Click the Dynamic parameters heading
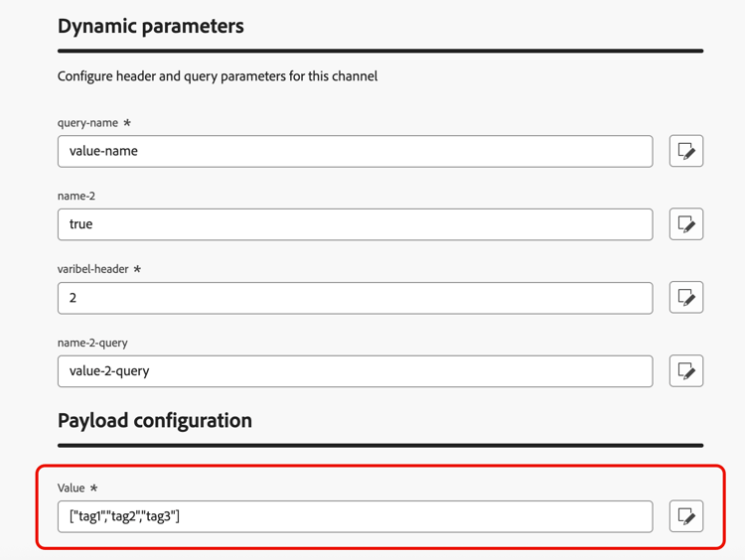Screen dimensions: 745x560 [x=151, y=27]
